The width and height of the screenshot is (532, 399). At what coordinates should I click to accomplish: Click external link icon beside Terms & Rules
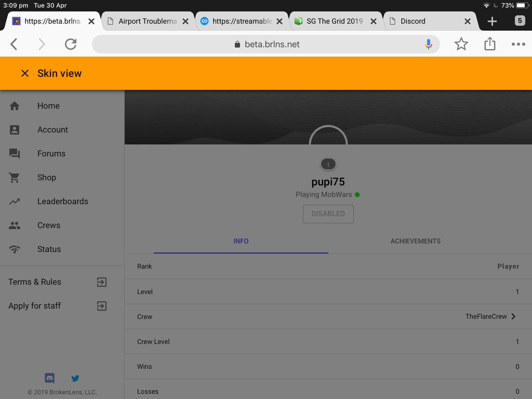(102, 282)
